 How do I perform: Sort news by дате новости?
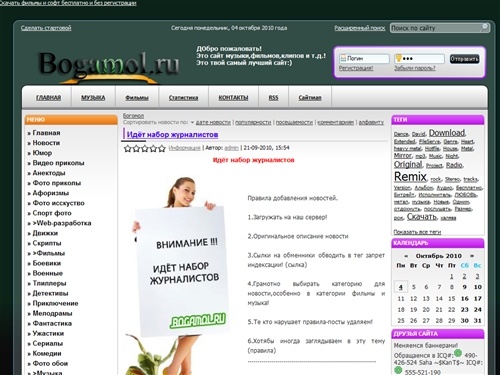pyautogui.click(x=213, y=122)
